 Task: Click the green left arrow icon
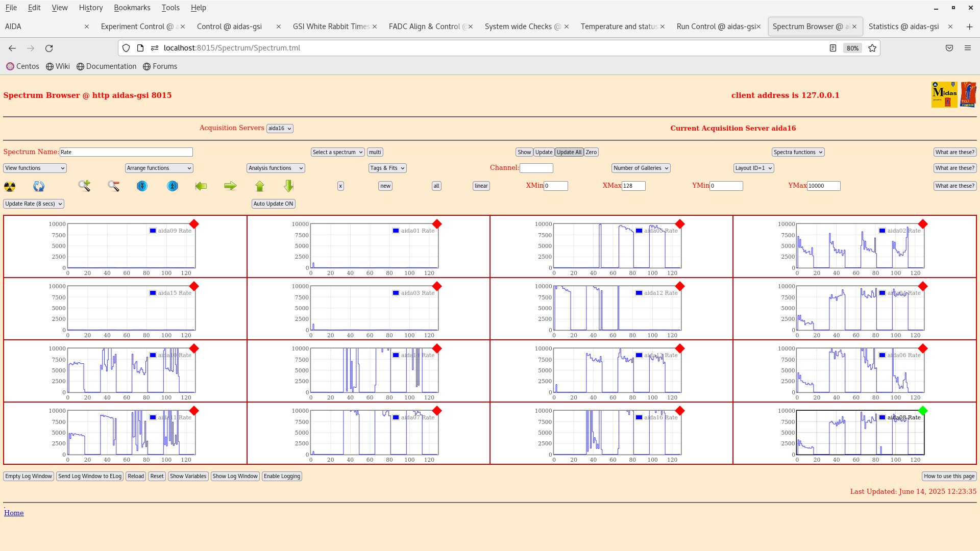click(x=201, y=186)
